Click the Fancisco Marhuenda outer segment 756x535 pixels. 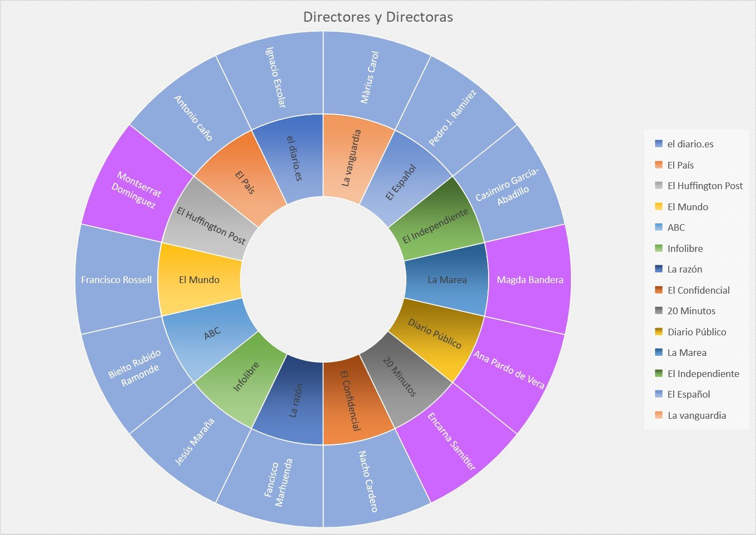278,481
